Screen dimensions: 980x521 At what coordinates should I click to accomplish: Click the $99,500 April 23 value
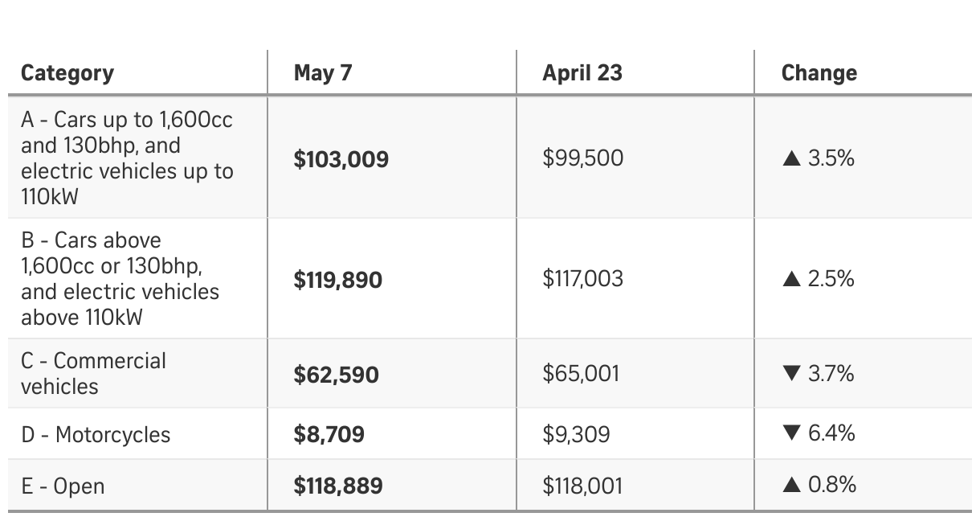pos(583,158)
